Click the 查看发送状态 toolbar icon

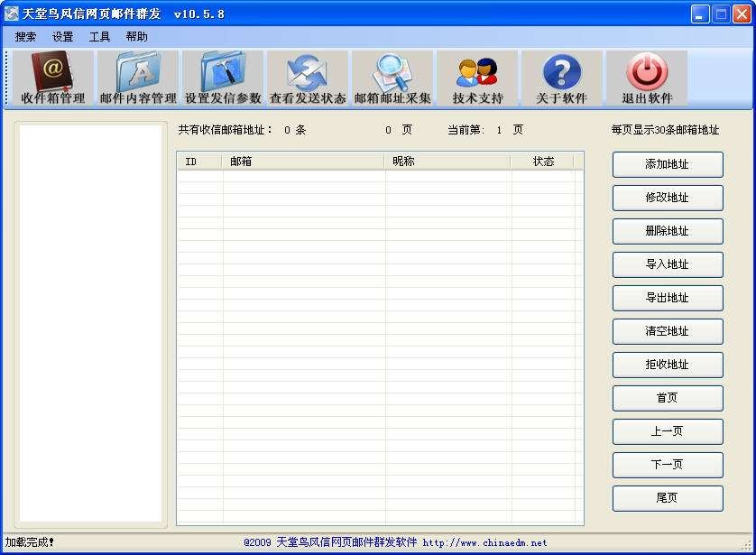(308, 79)
